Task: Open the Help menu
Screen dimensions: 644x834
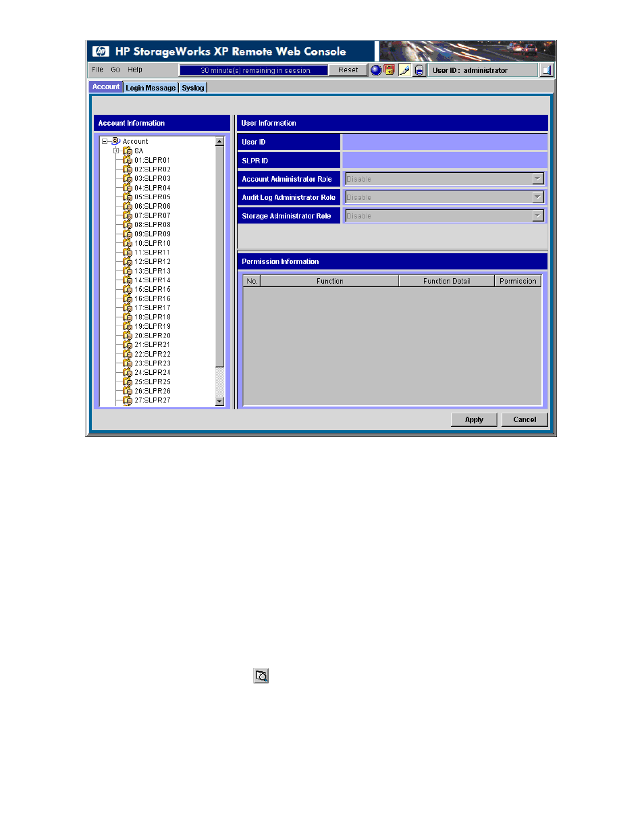Action: 135,70
